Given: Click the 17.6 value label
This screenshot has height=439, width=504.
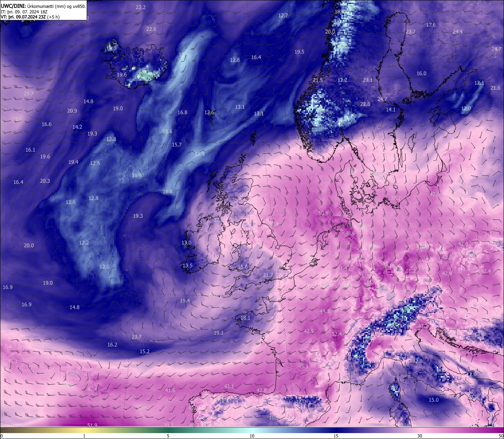Looking at the screenshot, I should point(431,25).
